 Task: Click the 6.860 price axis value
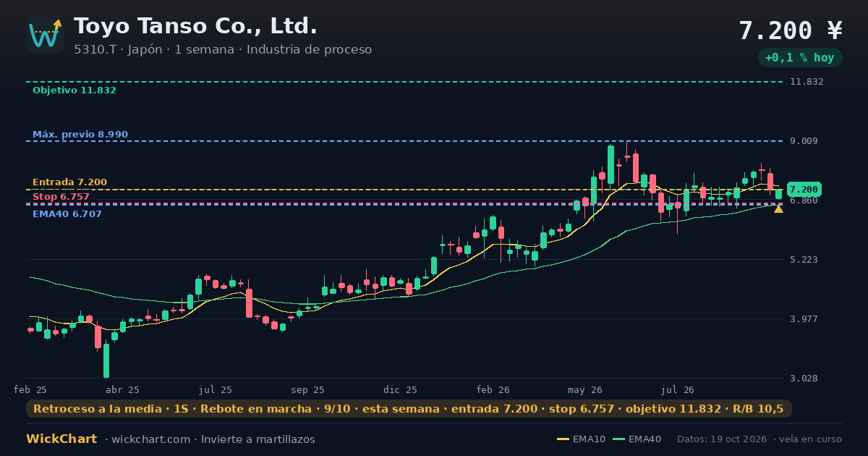pos(804,200)
